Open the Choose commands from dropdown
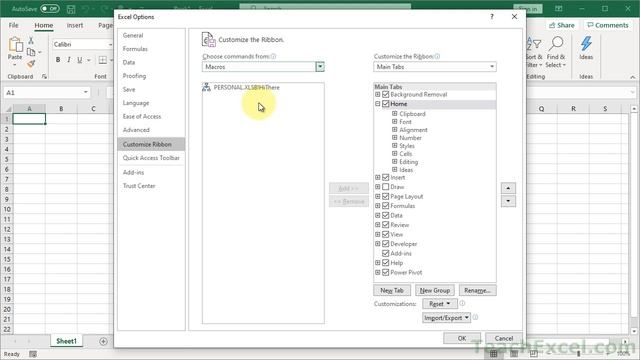 [320, 67]
